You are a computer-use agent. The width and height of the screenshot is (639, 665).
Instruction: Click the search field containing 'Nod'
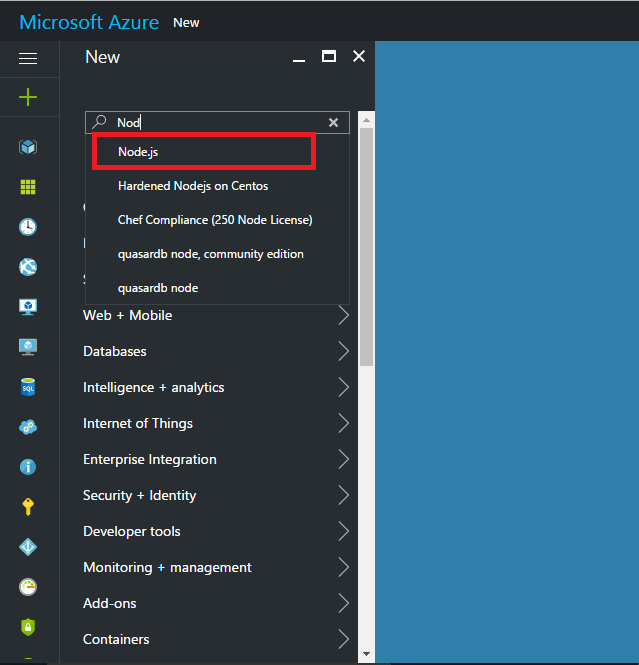tap(218, 123)
